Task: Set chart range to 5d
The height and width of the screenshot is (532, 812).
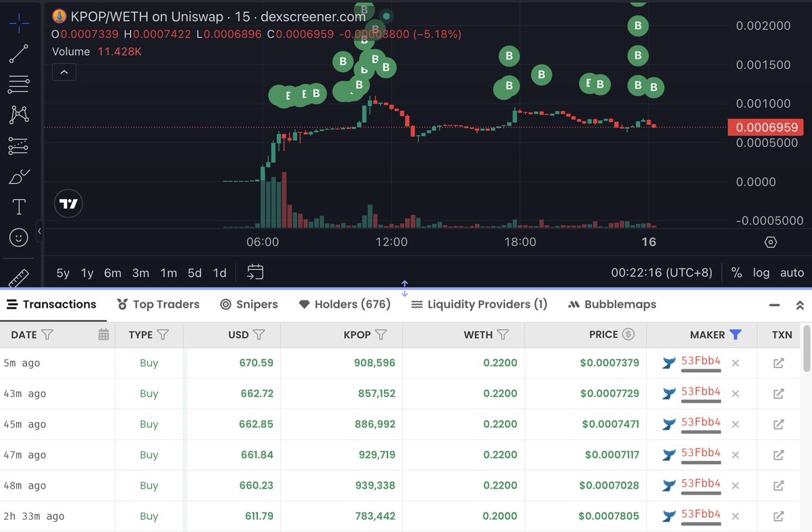Action: coord(195,273)
